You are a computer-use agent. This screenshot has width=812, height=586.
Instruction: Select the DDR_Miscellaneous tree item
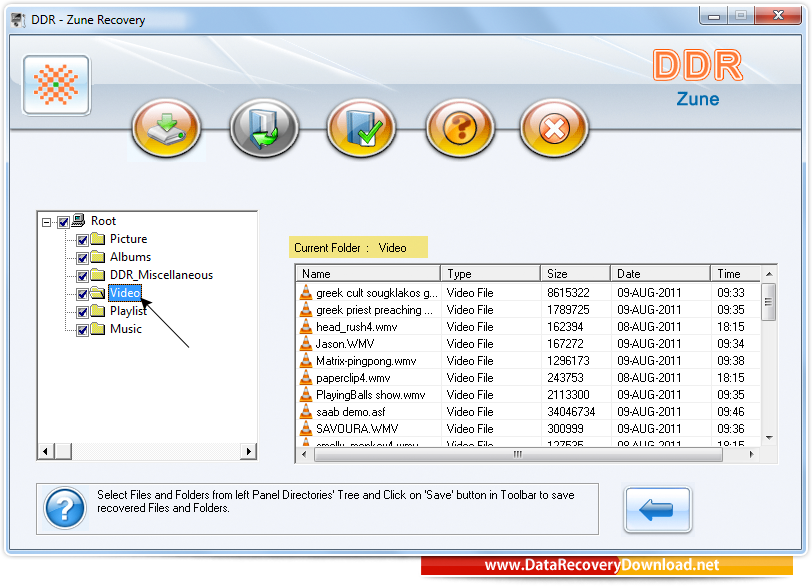tap(161, 275)
